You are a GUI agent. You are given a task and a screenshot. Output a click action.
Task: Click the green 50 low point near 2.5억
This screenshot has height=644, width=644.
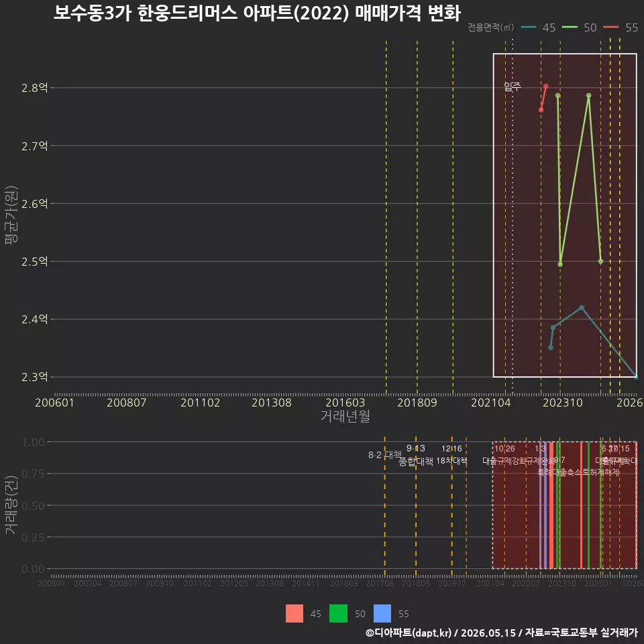(x=560, y=264)
